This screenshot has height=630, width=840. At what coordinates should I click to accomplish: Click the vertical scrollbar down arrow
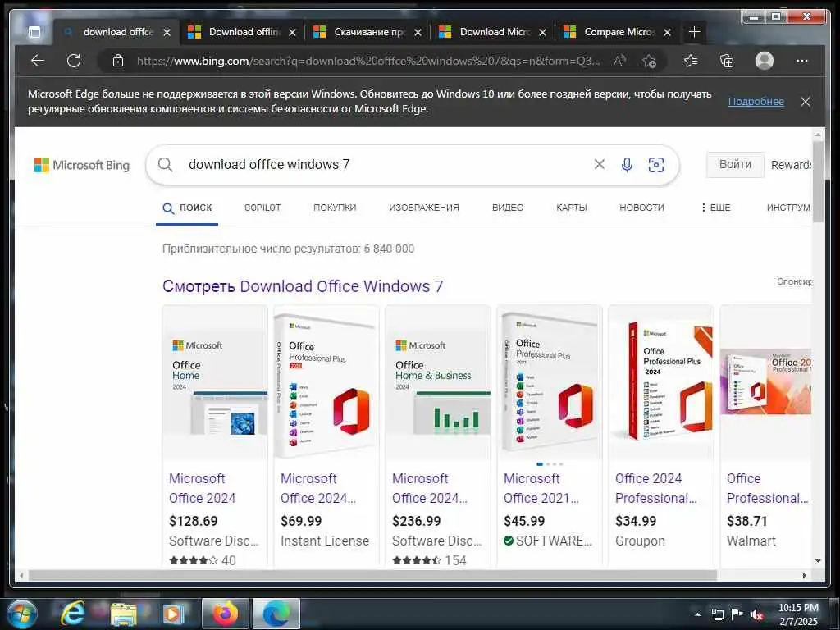point(818,561)
